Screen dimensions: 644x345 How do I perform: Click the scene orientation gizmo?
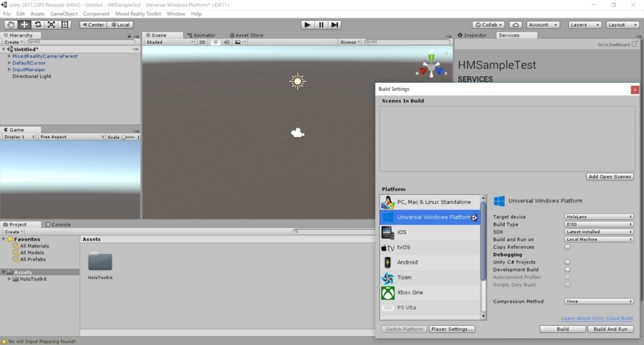[431, 67]
